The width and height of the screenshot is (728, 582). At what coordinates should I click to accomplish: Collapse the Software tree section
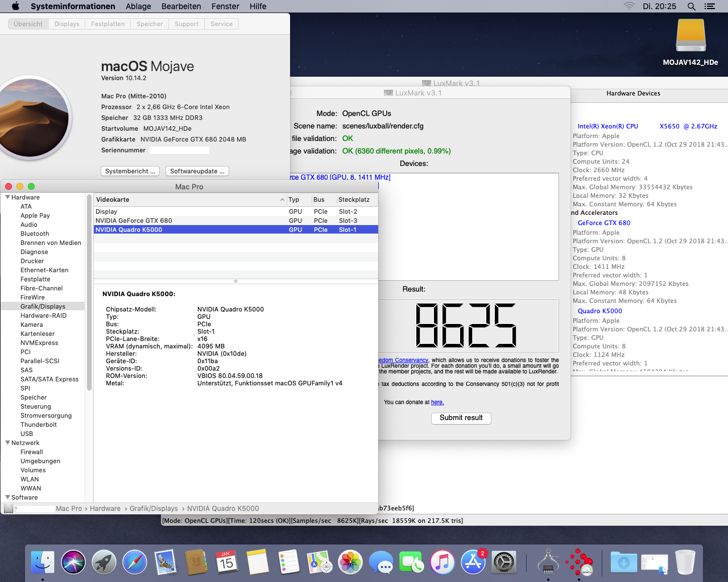(x=8, y=497)
